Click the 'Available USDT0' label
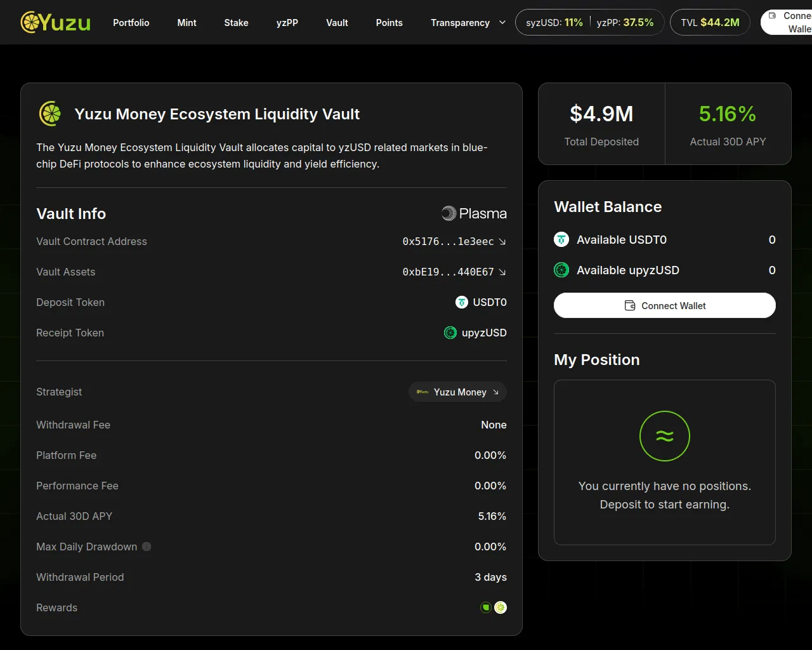The width and height of the screenshot is (812, 650). (x=622, y=240)
